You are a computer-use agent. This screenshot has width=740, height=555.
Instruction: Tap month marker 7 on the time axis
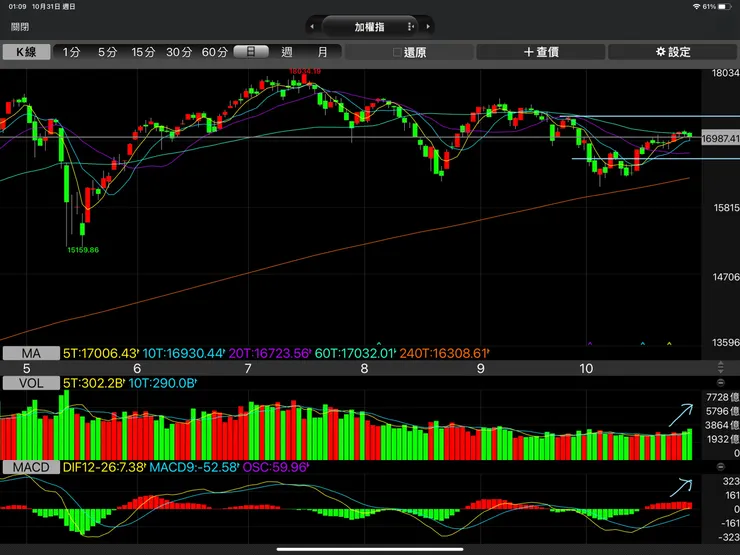(248, 369)
